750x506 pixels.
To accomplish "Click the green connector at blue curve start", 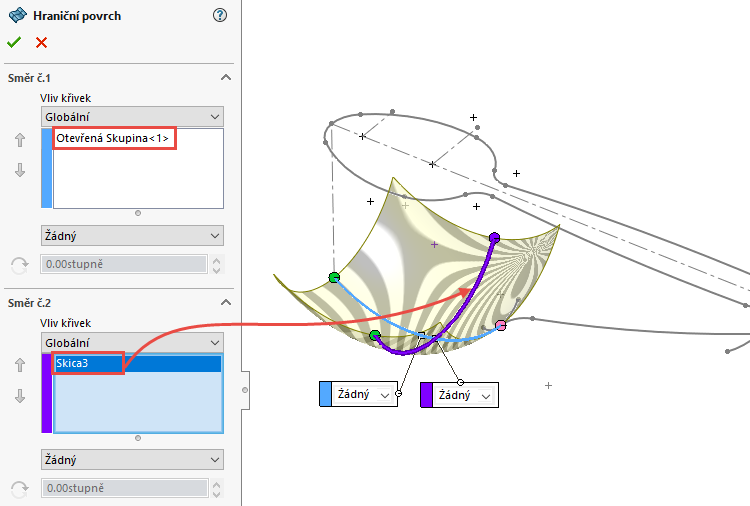I will [x=334, y=277].
